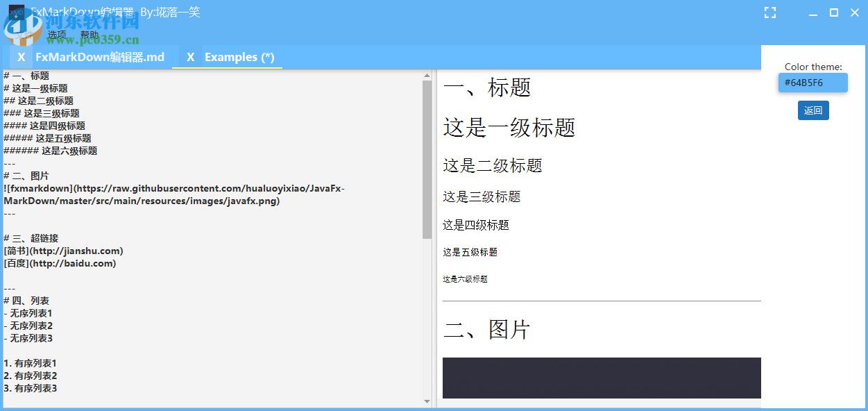Click the #64B5F6 color theme field
Screen dimensions: 868x411
[812, 82]
